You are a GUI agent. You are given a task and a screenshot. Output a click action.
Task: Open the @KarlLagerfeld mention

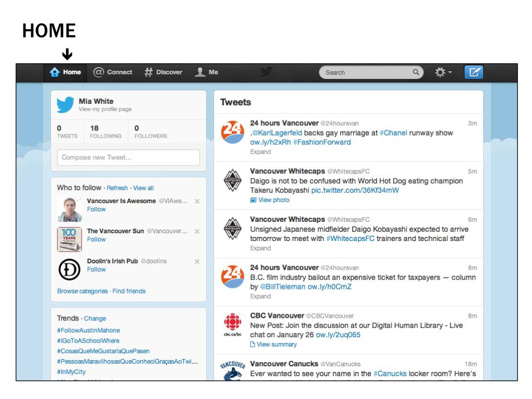[277, 133]
